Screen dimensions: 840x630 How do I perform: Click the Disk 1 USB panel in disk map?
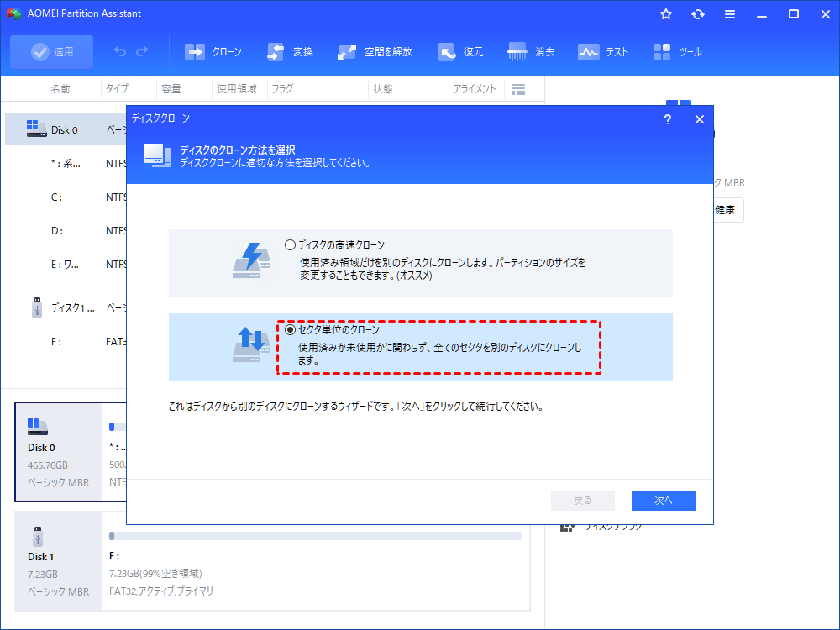tap(59, 561)
